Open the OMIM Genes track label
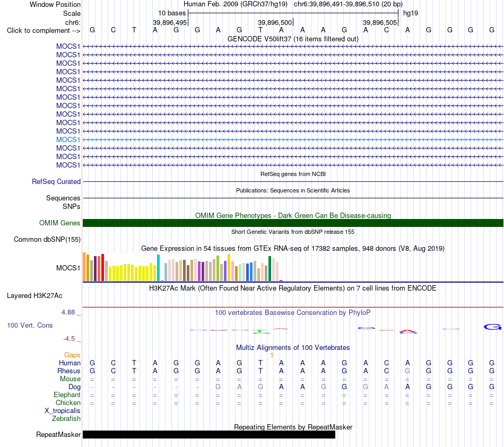This screenshot has height=447, width=504. tap(59, 223)
